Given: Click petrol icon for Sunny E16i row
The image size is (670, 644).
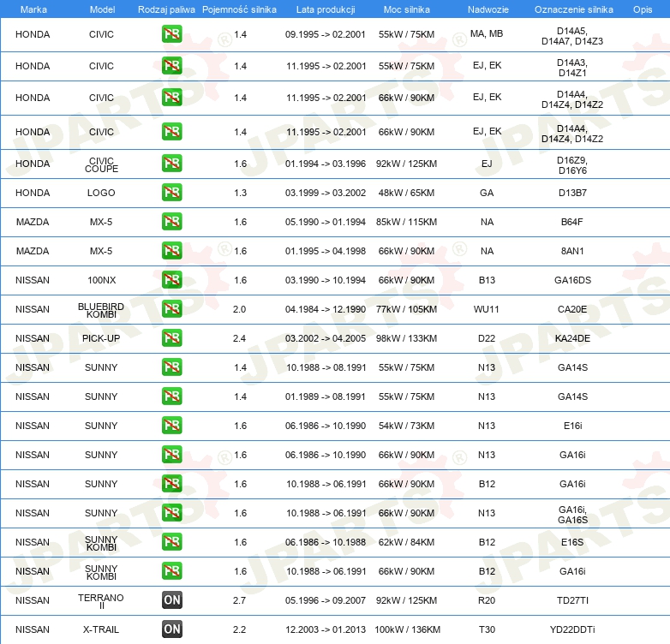Looking at the screenshot, I should [171, 426].
